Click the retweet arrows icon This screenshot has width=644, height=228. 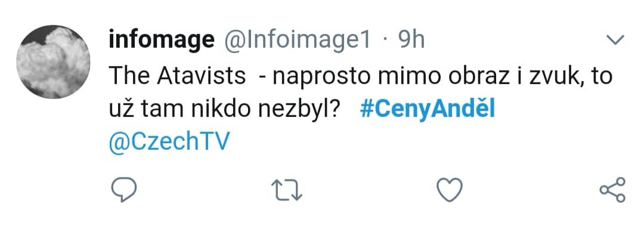(x=287, y=191)
